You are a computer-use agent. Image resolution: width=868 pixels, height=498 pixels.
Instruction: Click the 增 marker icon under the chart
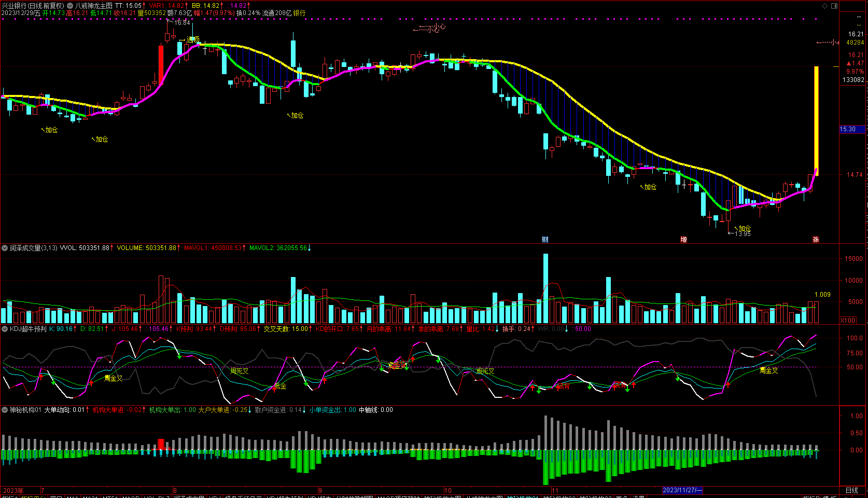coord(683,240)
